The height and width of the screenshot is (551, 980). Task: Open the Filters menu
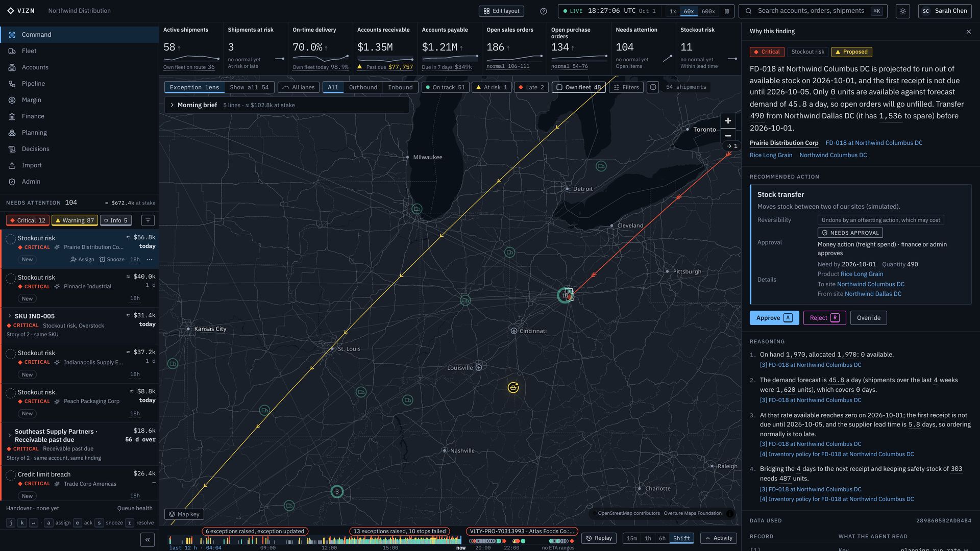[x=626, y=87]
